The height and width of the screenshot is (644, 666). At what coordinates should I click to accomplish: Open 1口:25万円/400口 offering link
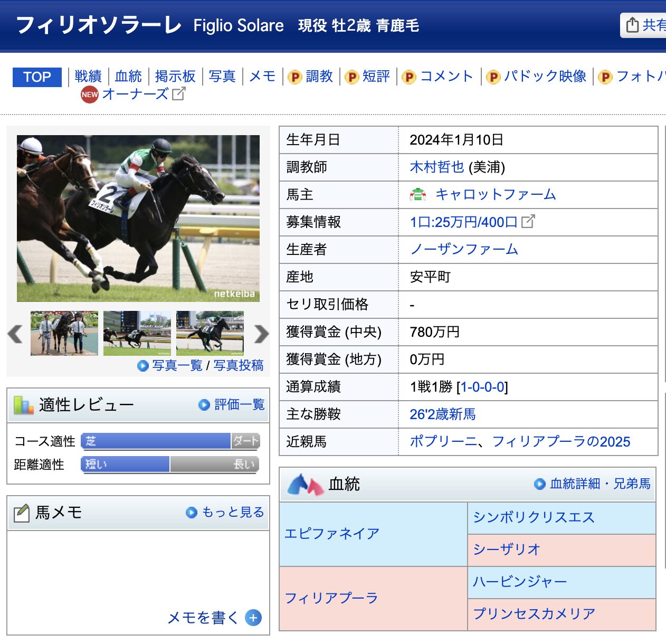pyautogui.click(x=463, y=222)
